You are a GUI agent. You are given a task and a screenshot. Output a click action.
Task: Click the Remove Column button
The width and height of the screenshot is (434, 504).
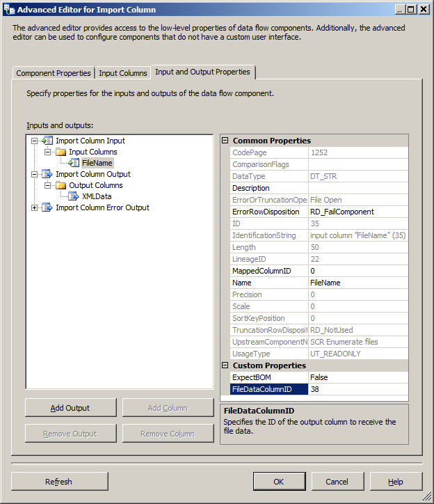tap(168, 434)
